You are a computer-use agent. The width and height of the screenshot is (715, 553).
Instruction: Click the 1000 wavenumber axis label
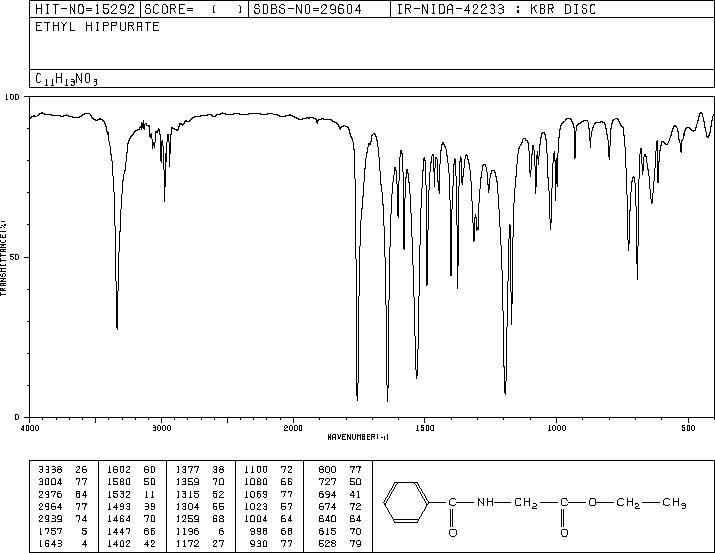(x=556, y=428)
